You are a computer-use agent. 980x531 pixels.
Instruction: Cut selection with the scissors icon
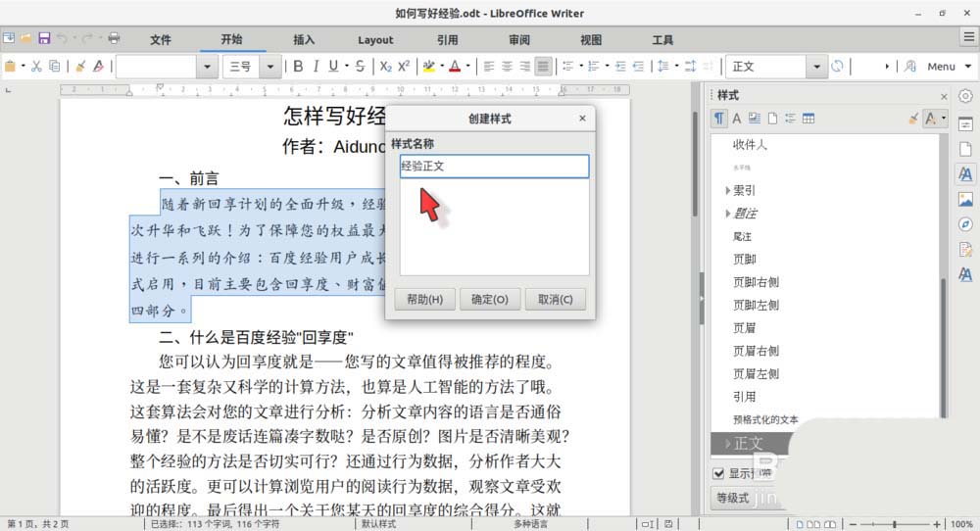[37, 67]
